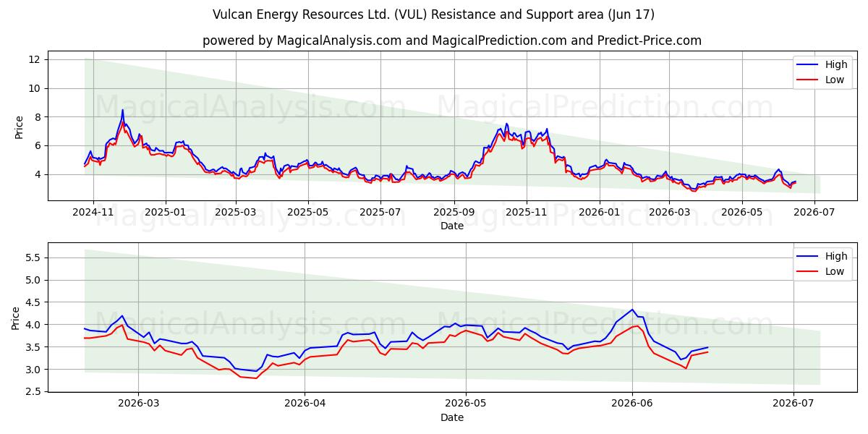Click the '2026-01' x-axis label in top chart
Screen dimensions: 868x434
click(x=599, y=213)
